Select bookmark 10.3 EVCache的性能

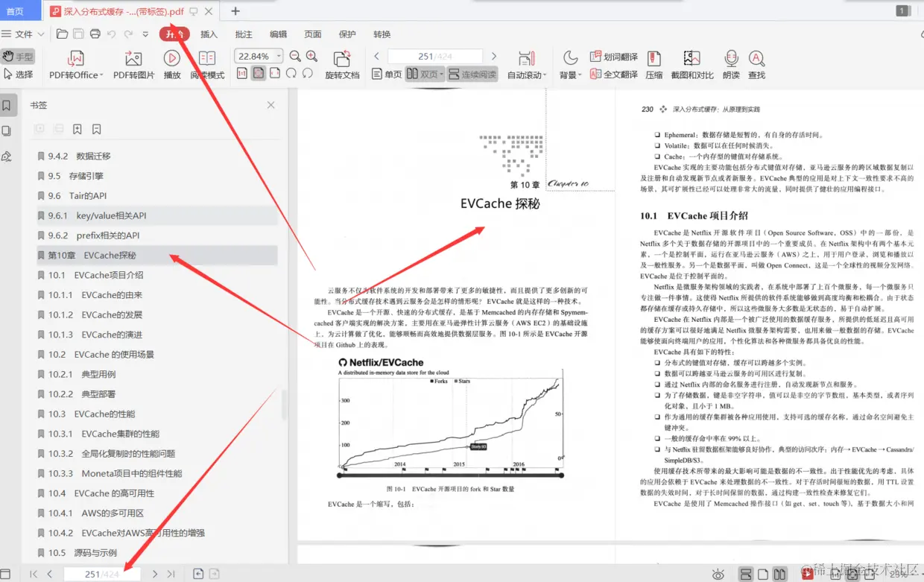point(156,414)
